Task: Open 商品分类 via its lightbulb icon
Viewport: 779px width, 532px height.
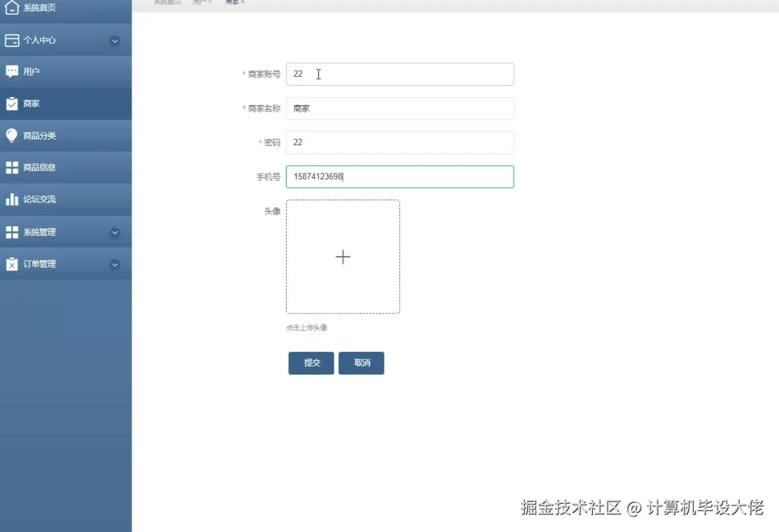Action: pos(11,135)
